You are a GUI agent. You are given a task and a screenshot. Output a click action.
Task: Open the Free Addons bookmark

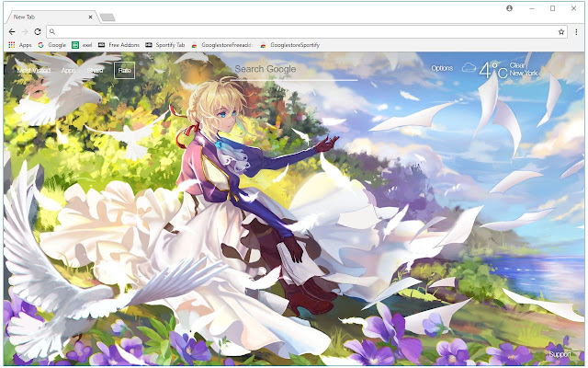point(119,45)
